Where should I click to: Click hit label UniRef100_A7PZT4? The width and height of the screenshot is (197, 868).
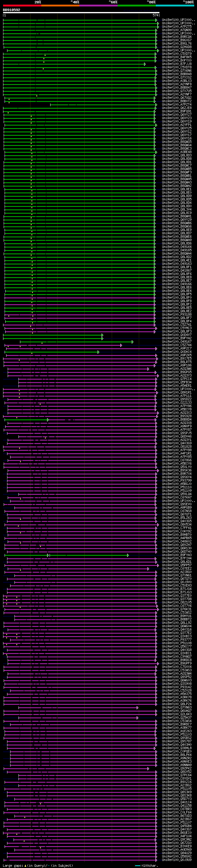[177, 104]
